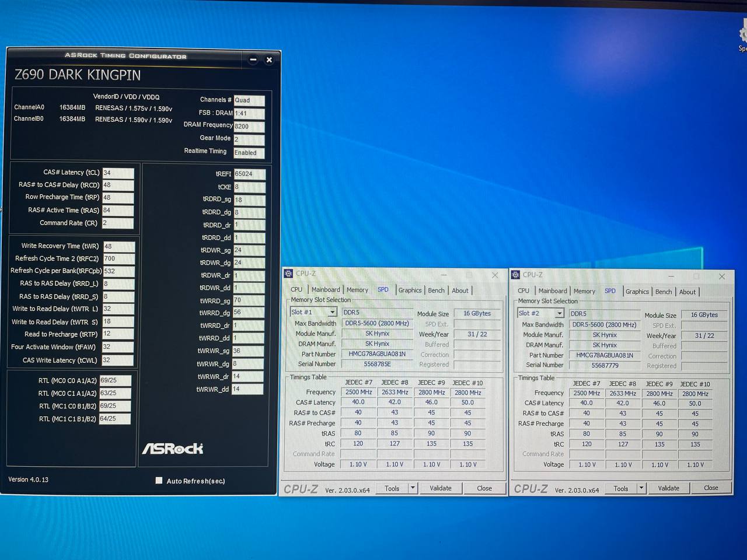Go to Bench tab in Slot #1 CPU-Z window
Viewport: 747px width, 560px height.
(437, 290)
